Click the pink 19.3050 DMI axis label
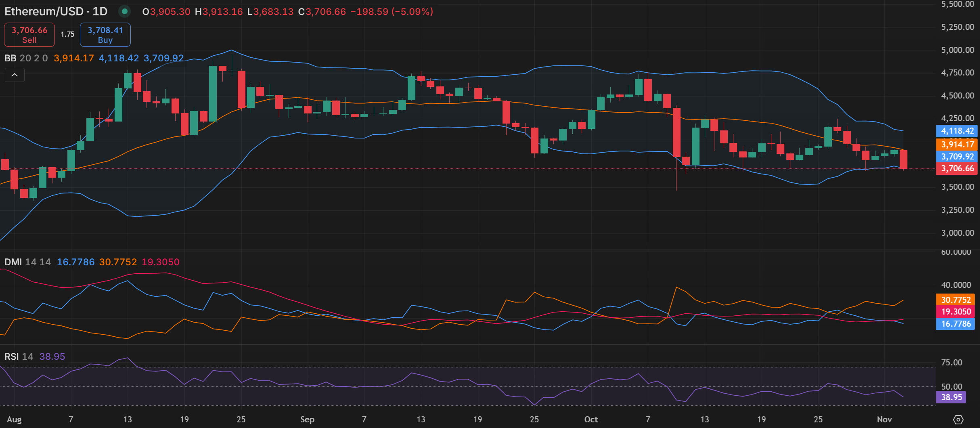This screenshot has height=428, width=980. [x=956, y=312]
